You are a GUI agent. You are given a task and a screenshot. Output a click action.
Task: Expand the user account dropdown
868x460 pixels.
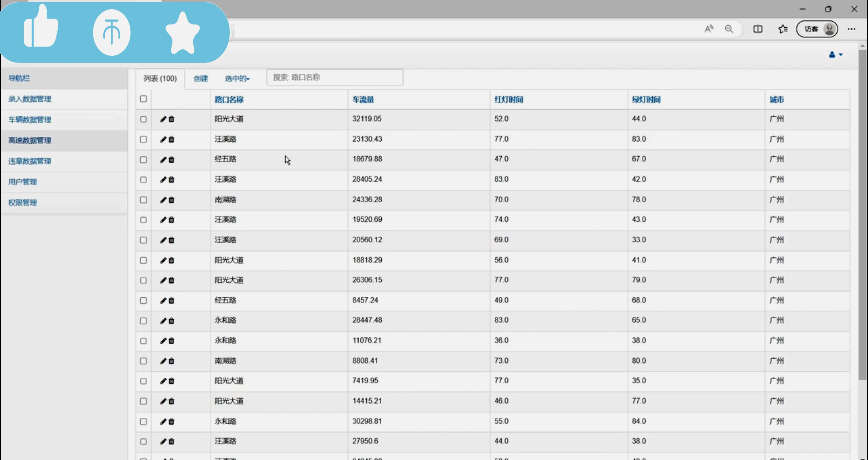(x=835, y=55)
